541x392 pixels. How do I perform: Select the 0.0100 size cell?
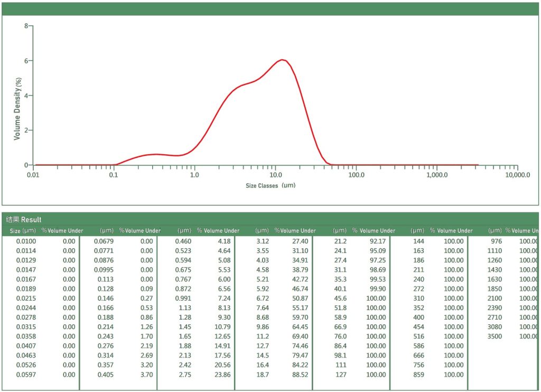[x=26, y=241]
